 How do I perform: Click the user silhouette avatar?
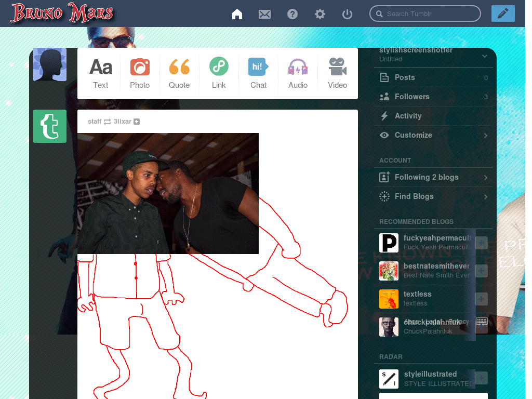pyautogui.click(x=50, y=64)
